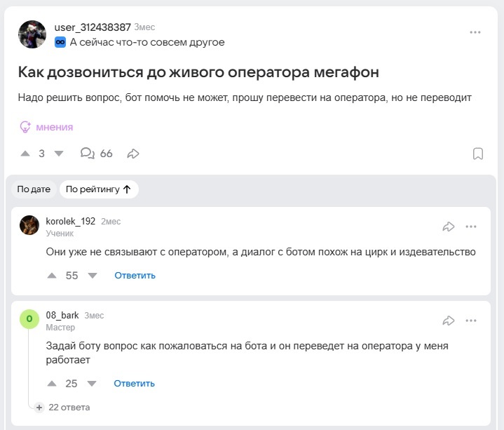Open more options for korolek_192's answer
The height and width of the screenshot is (430, 504).
471,227
